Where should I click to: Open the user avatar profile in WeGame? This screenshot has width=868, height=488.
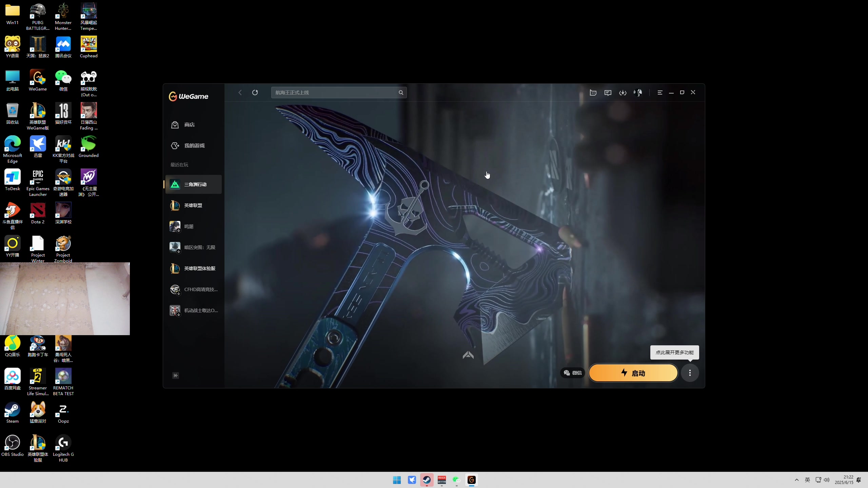[x=638, y=93]
